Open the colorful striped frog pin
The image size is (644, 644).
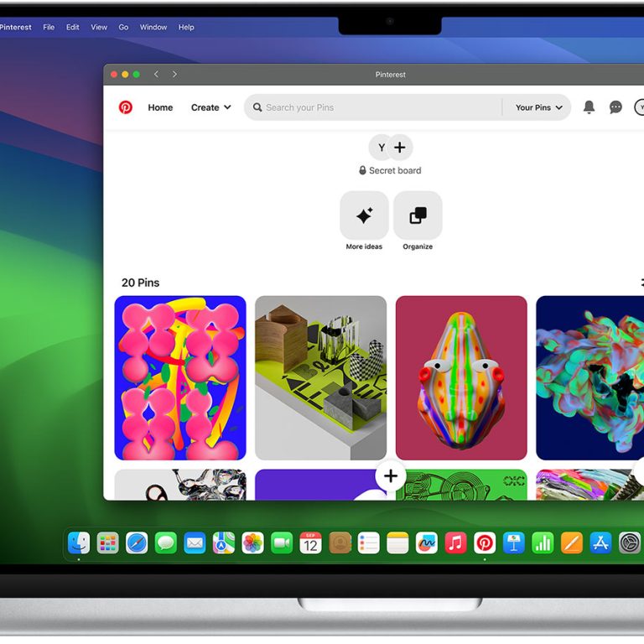pyautogui.click(x=461, y=377)
